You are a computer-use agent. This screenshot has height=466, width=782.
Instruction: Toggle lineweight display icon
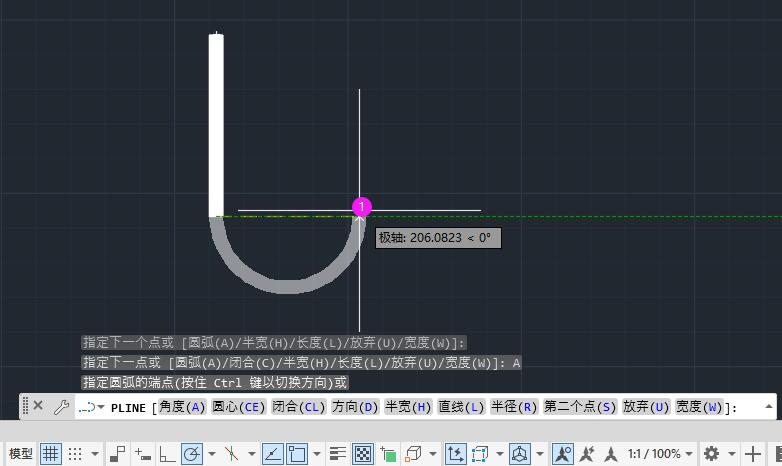(338, 454)
